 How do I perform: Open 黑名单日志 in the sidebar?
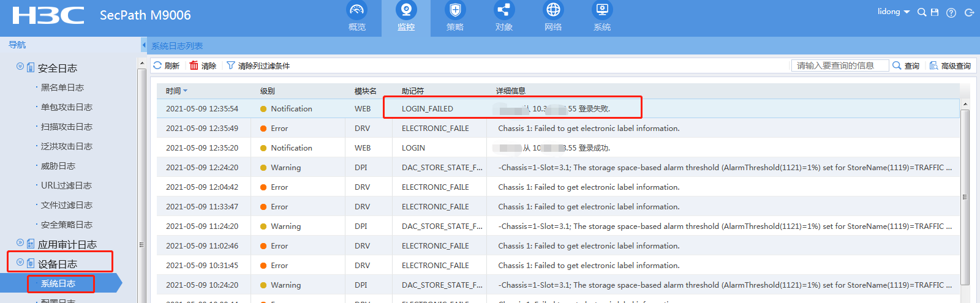tap(62, 88)
